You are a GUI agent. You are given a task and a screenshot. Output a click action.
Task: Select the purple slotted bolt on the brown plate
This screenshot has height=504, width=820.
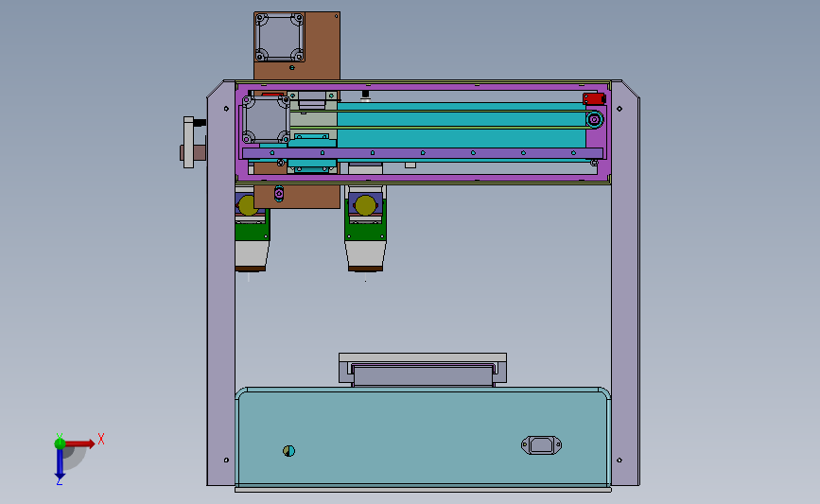click(279, 194)
